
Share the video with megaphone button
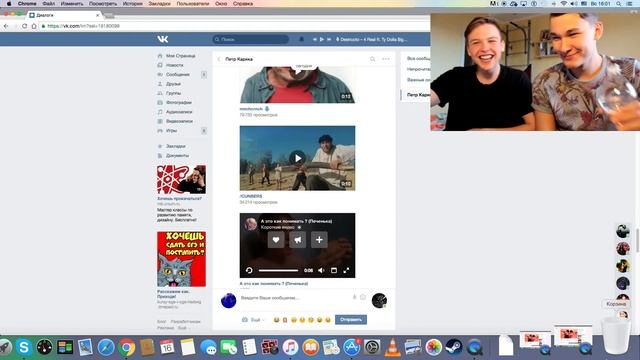tap(298, 240)
